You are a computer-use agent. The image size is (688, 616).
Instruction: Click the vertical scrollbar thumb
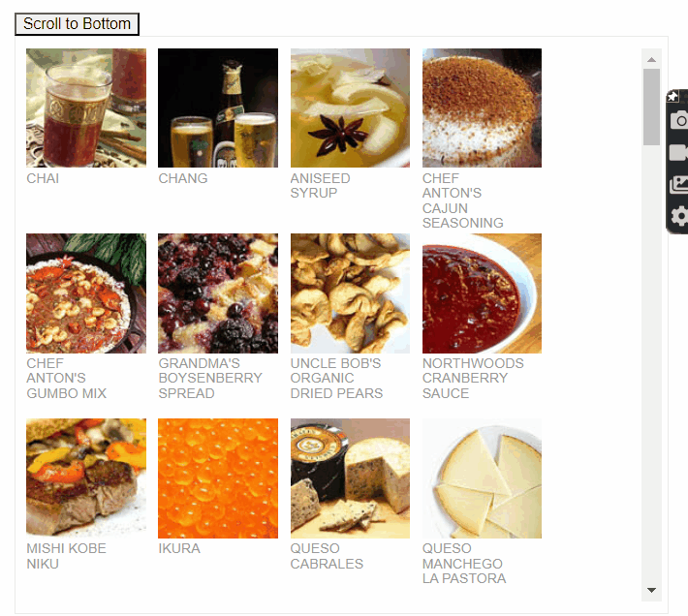tap(651, 107)
